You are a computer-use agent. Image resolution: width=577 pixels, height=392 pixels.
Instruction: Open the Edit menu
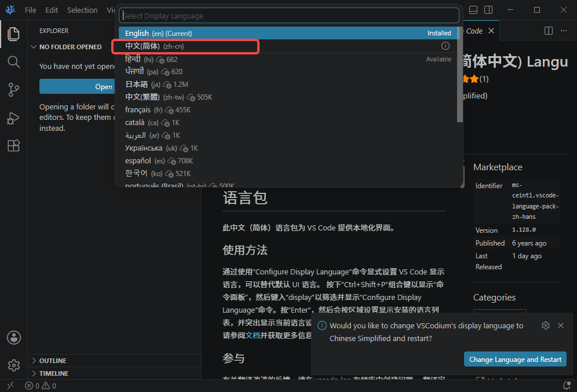52,10
